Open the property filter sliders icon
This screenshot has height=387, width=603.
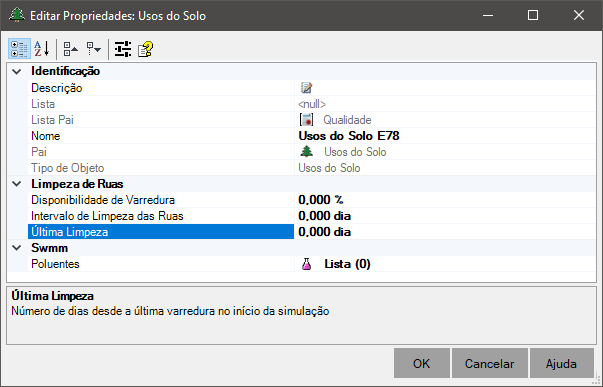click(x=123, y=49)
